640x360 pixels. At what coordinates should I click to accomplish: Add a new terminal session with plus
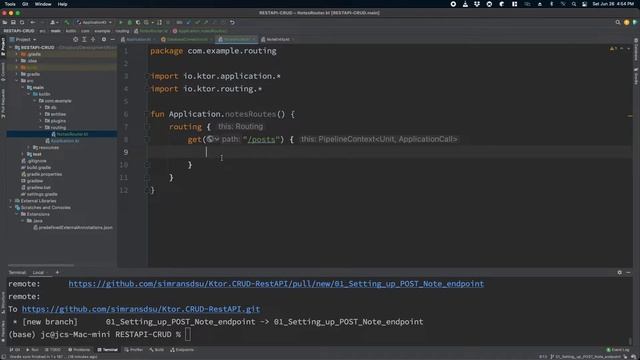tap(57, 272)
